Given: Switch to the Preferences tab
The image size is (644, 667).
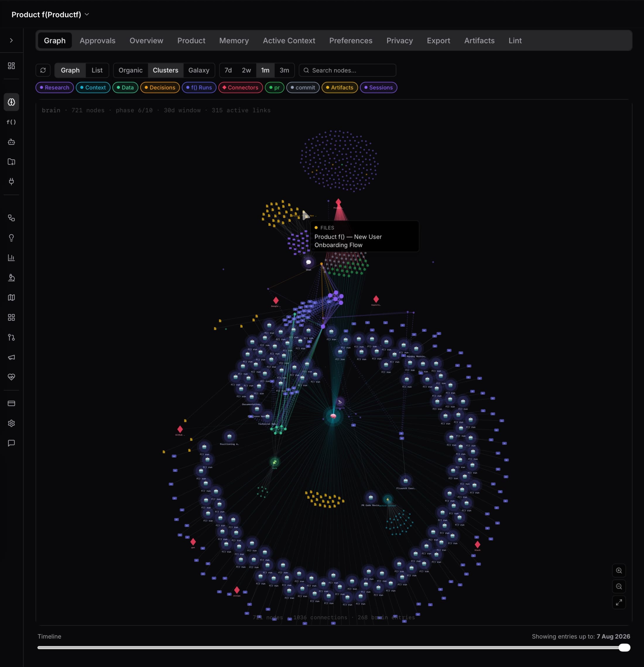Looking at the screenshot, I should [x=350, y=40].
